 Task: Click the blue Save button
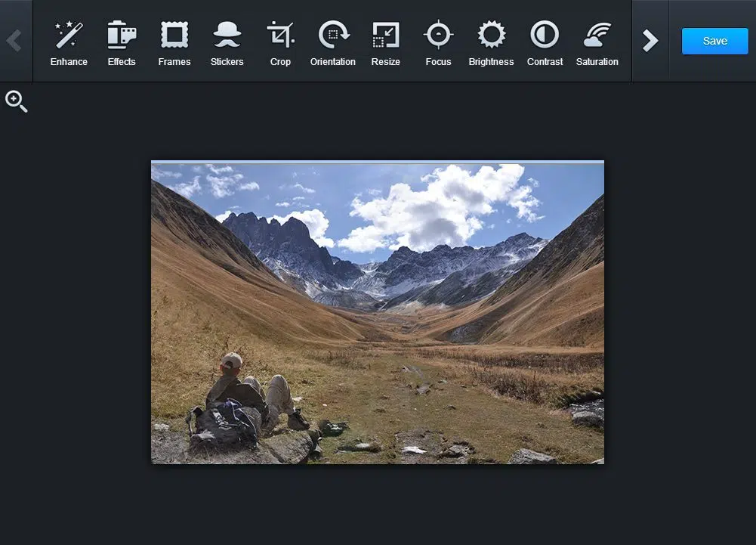714,41
